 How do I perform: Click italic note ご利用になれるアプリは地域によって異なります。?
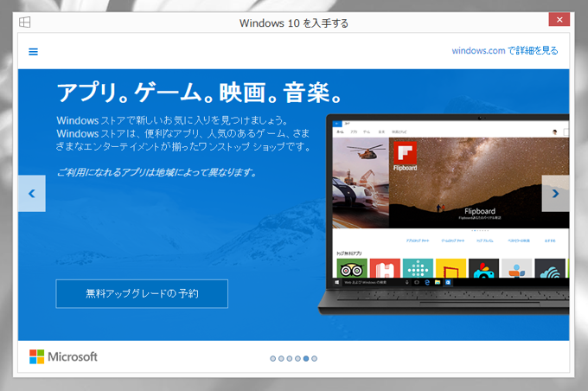(157, 173)
